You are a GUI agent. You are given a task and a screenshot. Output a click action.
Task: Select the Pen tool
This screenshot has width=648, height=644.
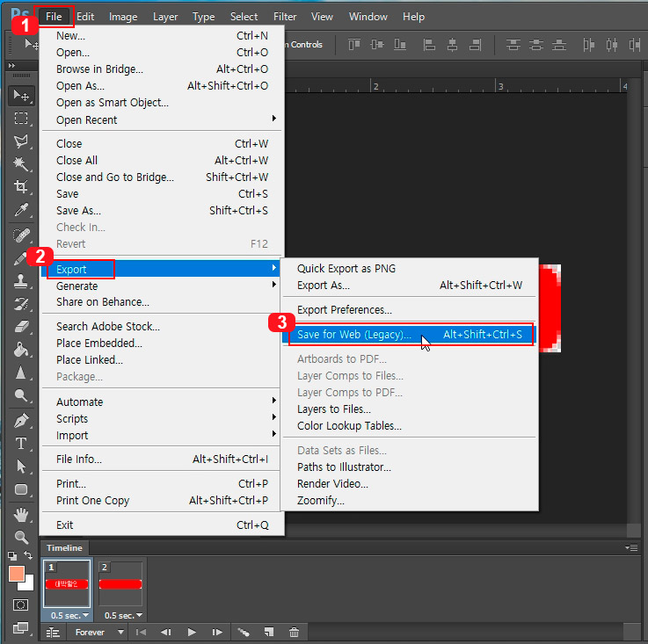pyautogui.click(x=21, y=421)
